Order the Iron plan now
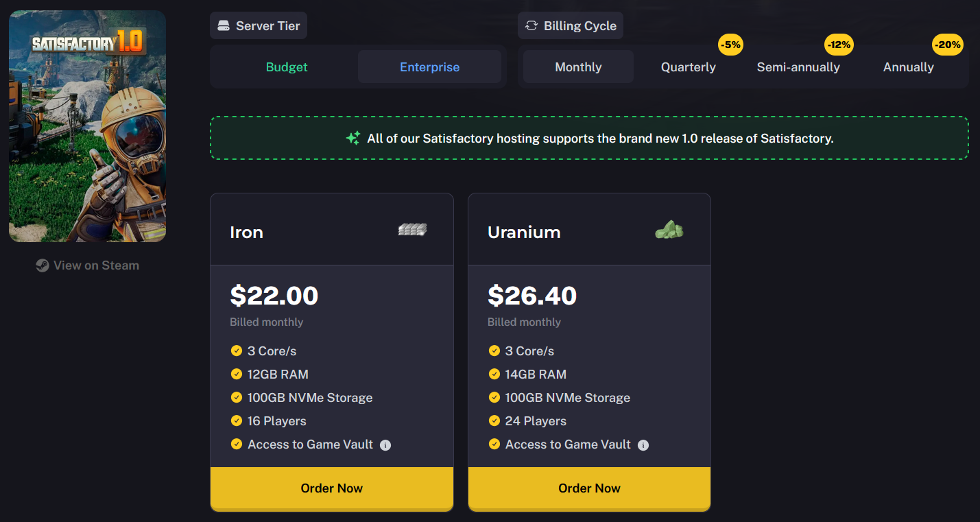This screenshot has height=522, width=980. pyautogui.click(x=332, y=488)
